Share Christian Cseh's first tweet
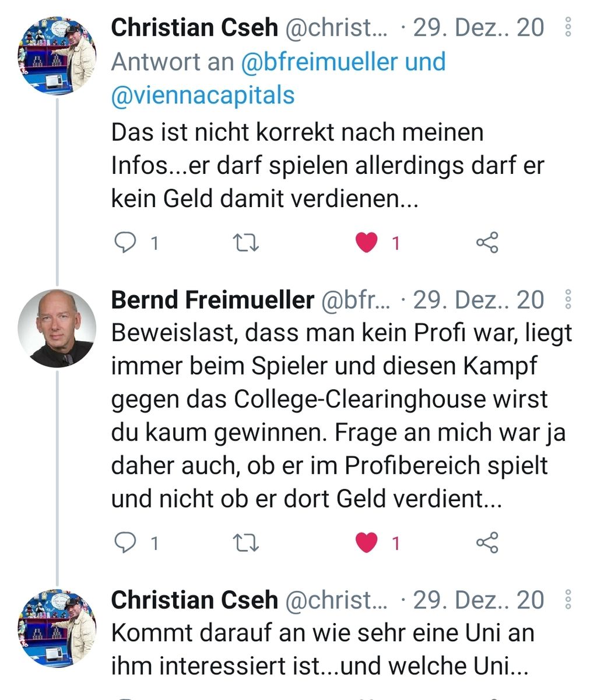 click(487, 242)
